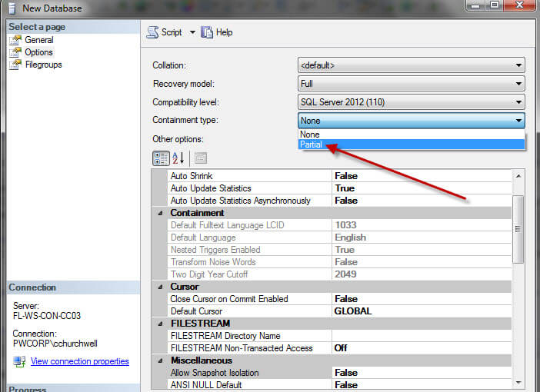The image size is (540, 392).
Task: Select None in containment type list
Action: [x=412, y=135]
